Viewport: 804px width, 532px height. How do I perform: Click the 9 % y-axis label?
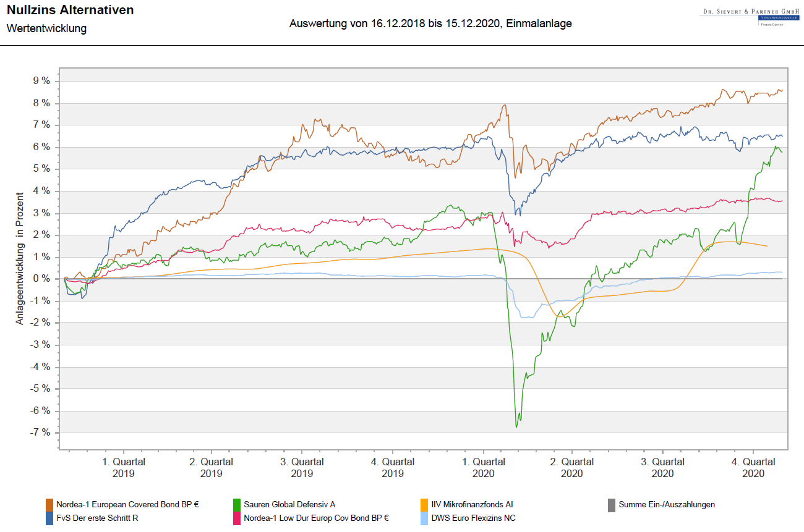pos(41,81)
